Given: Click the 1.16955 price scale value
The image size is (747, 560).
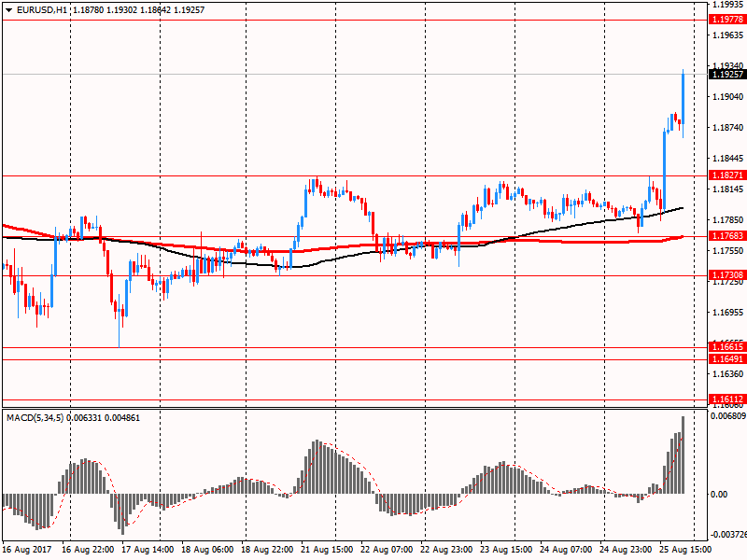Looking at the screenshot, I should (x=728, y=313).
